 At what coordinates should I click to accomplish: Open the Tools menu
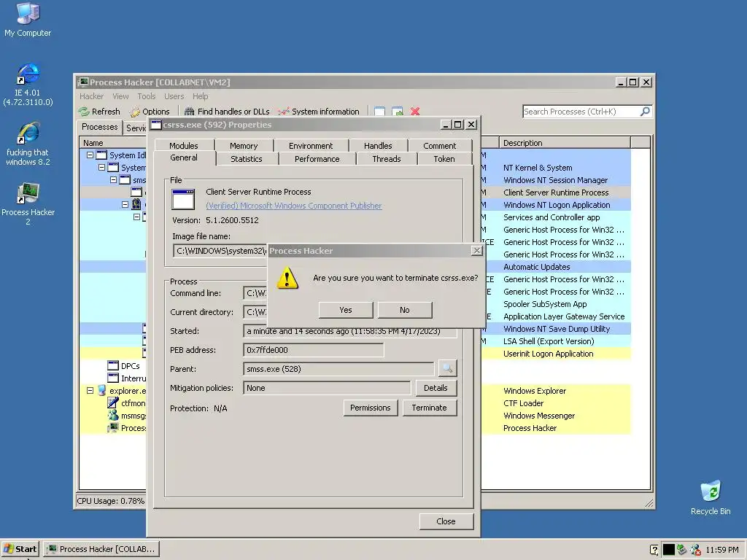(x=146, y=96)
